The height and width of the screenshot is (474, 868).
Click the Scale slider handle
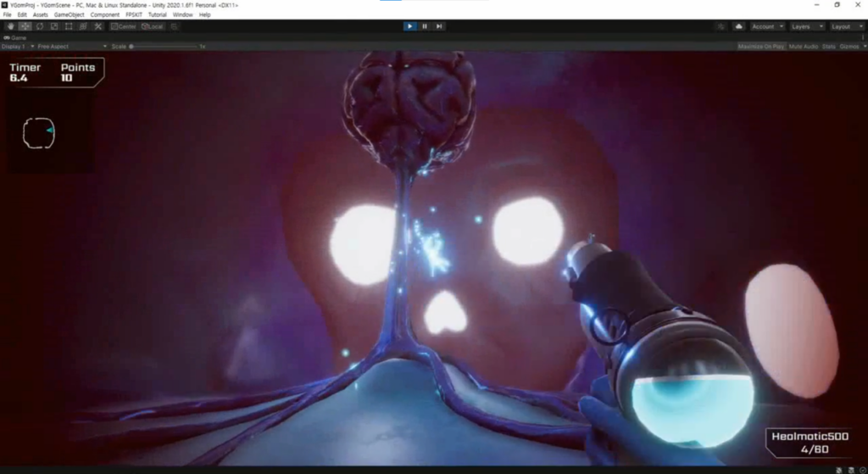click(x=131, y=47)
